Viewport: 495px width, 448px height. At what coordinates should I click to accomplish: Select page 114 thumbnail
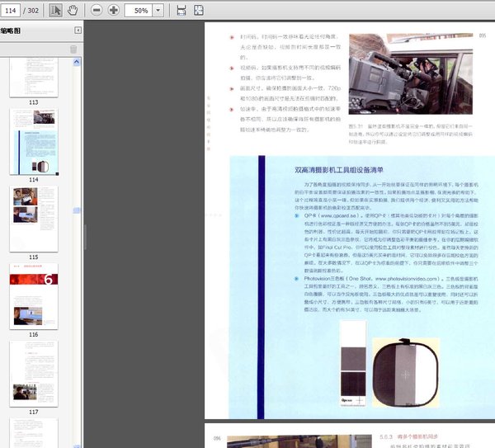click(34, 140)
